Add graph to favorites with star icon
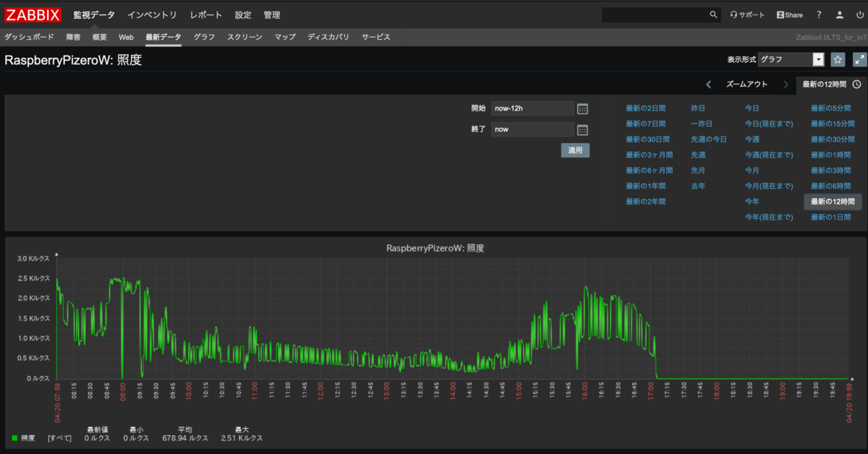 tap(838, 60)
